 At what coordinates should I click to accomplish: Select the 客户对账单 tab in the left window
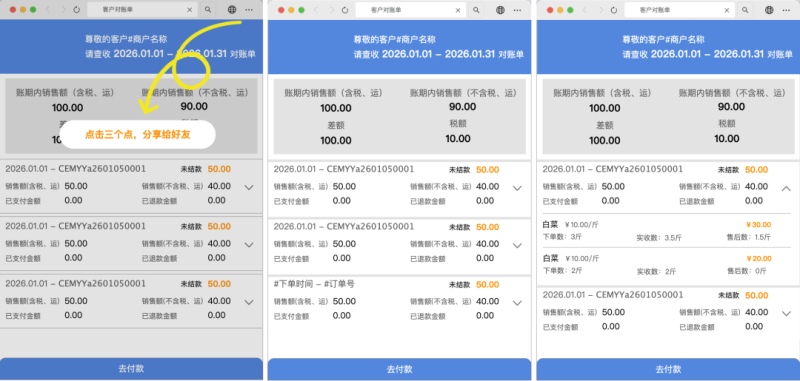(142, 10)
